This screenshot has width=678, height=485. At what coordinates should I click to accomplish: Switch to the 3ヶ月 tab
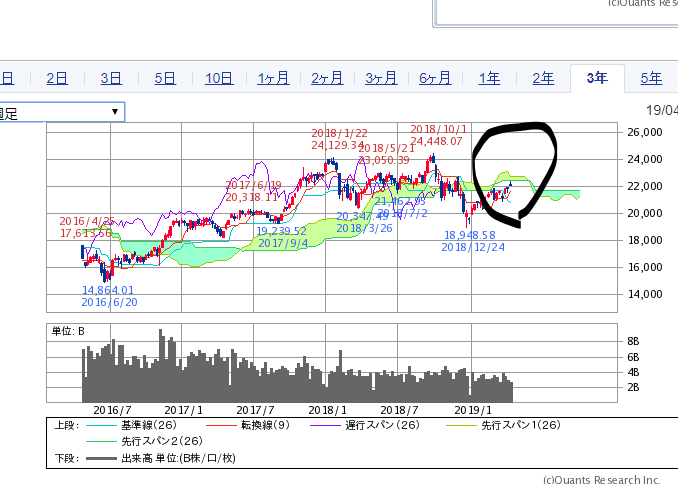tap(382, 78)
